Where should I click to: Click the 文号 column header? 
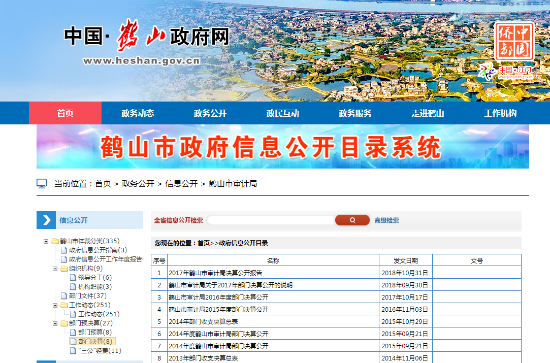[477, 261]
